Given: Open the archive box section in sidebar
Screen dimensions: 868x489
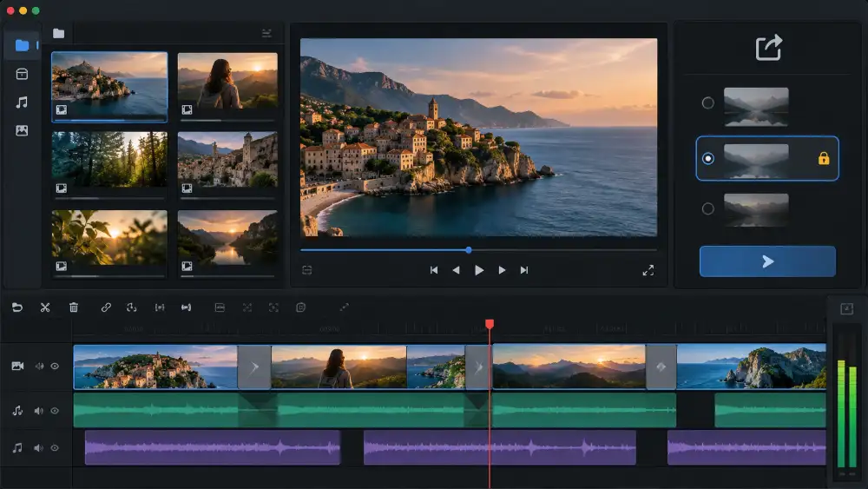Looking at the screenshot, I should (22, 74).
